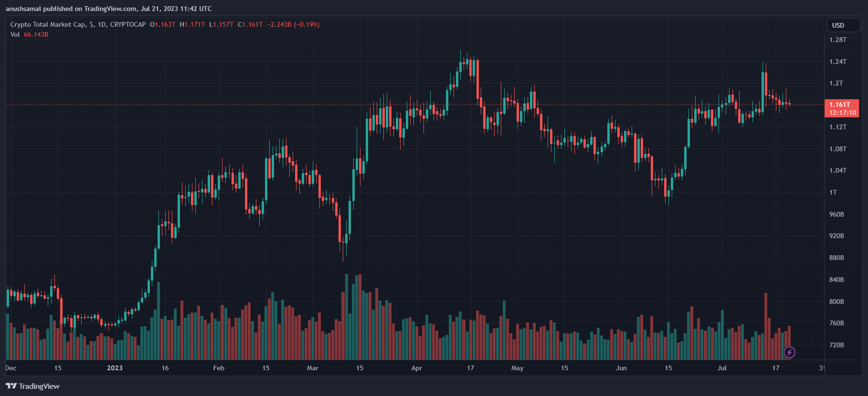Click the 2023 label on time axis

pos(115,368)
